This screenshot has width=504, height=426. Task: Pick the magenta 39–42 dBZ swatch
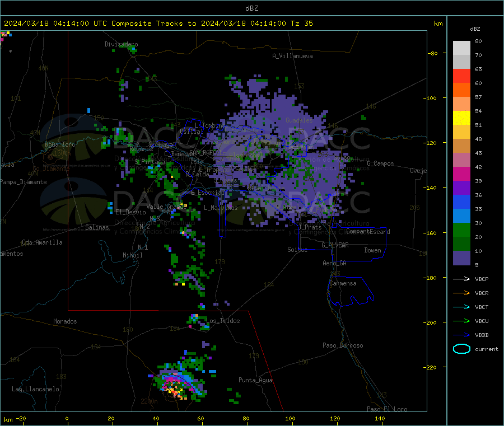(x=461, y=174)
